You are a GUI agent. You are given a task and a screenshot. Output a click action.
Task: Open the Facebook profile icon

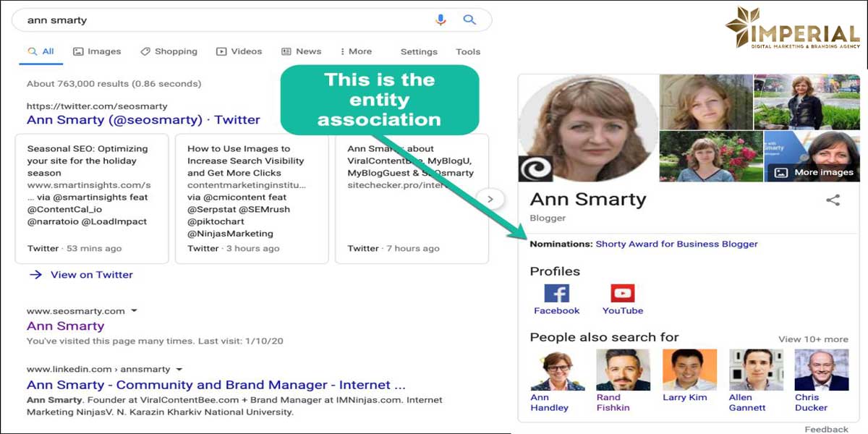tap(556, 293)
